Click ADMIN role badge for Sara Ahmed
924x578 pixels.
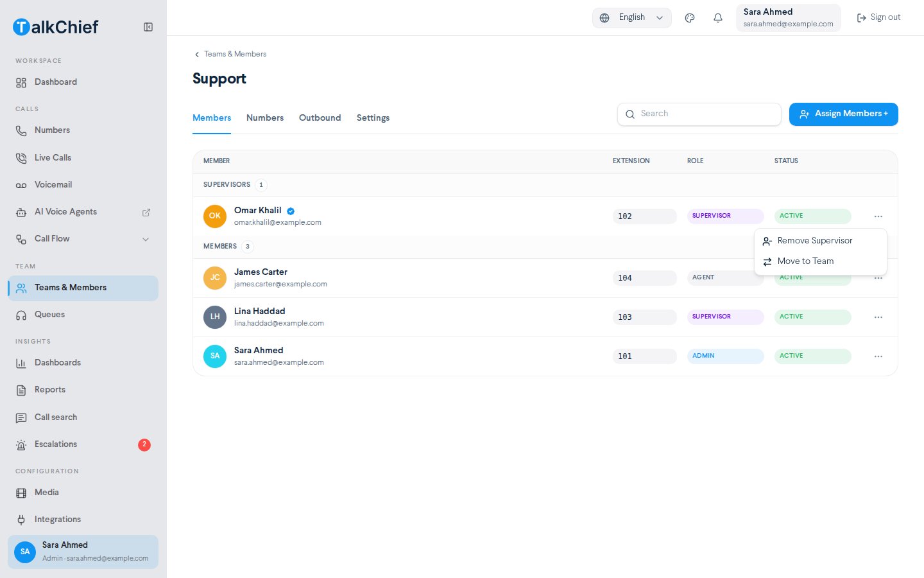726,356
